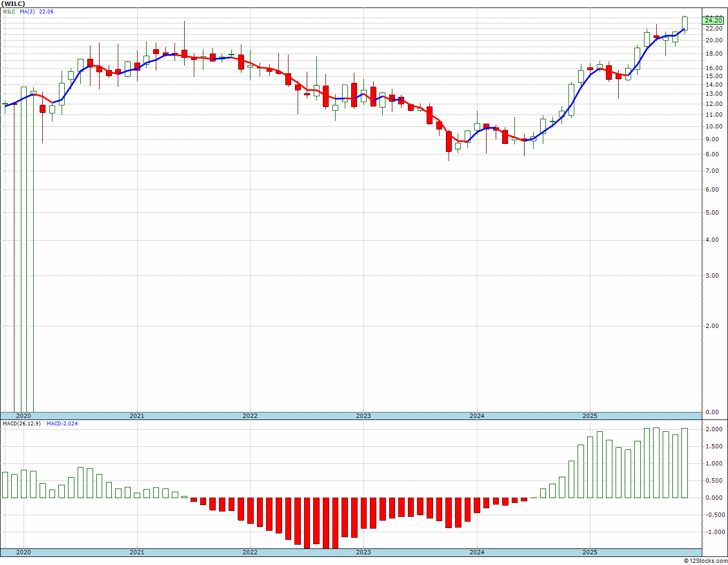Viewport: 728px width, 565px height.
Task: Click 2020 on the MACD panel time axis
Action: pos(24,552)
